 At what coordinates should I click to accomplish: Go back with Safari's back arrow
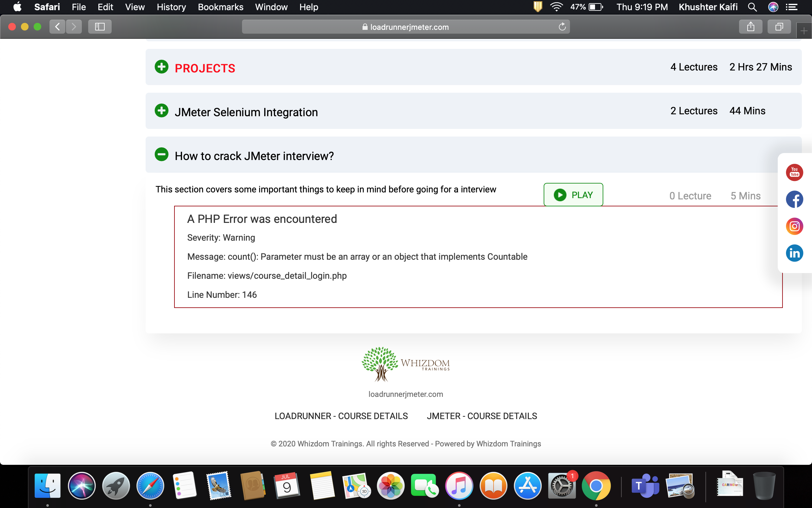pos(57,27)
